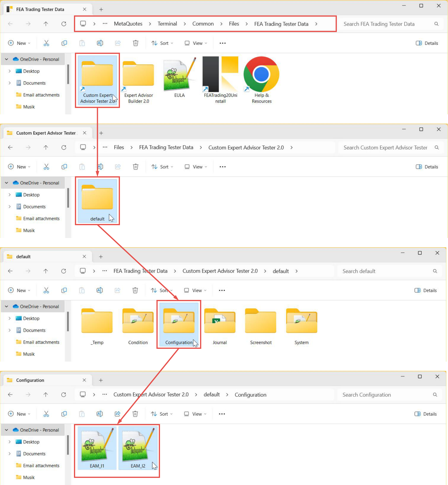Click Rename icon in FEA Trading Tester Data window

pos(100,43)
